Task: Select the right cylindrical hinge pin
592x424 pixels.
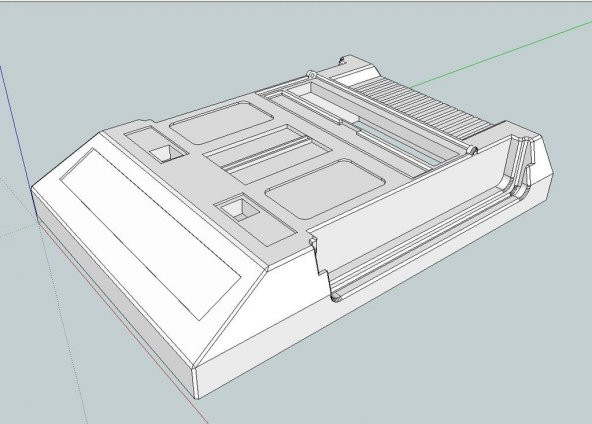Action: coord(472,151)
